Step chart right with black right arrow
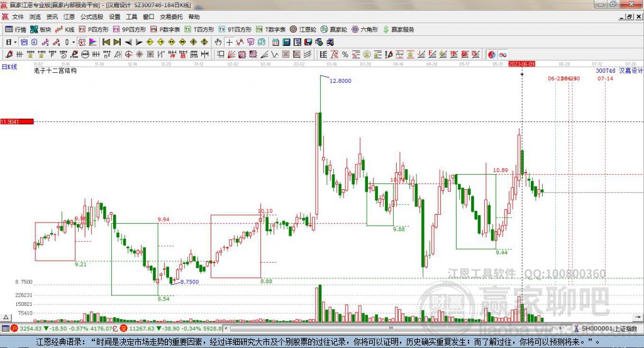This screenshot has width=644, height=348. pos(139,42)
